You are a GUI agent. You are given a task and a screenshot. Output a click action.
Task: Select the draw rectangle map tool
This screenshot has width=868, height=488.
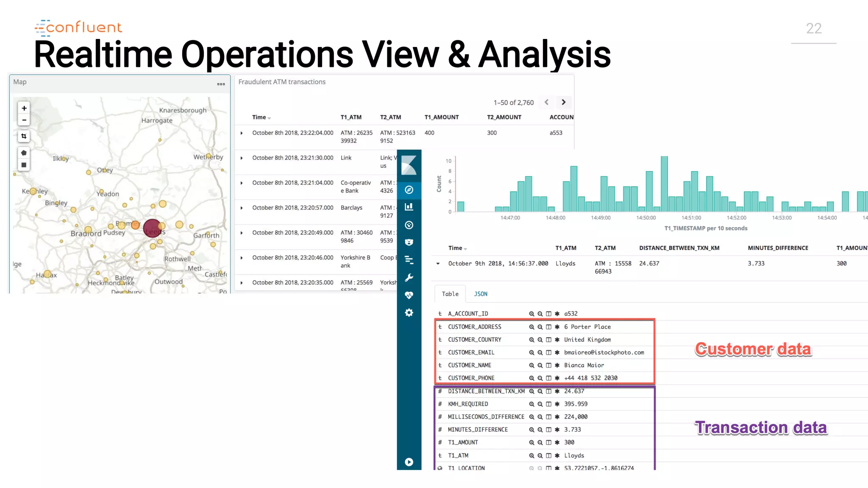pos(24,165)
